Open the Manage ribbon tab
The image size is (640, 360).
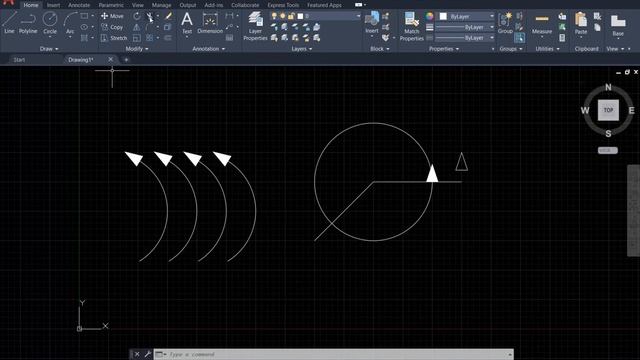[161, 5]
